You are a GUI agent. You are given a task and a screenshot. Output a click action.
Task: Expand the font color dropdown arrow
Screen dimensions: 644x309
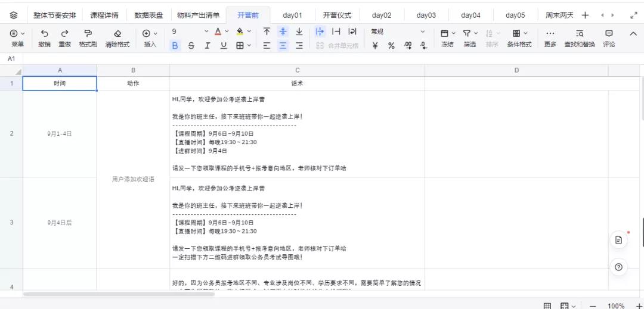(x=227, y=32)
